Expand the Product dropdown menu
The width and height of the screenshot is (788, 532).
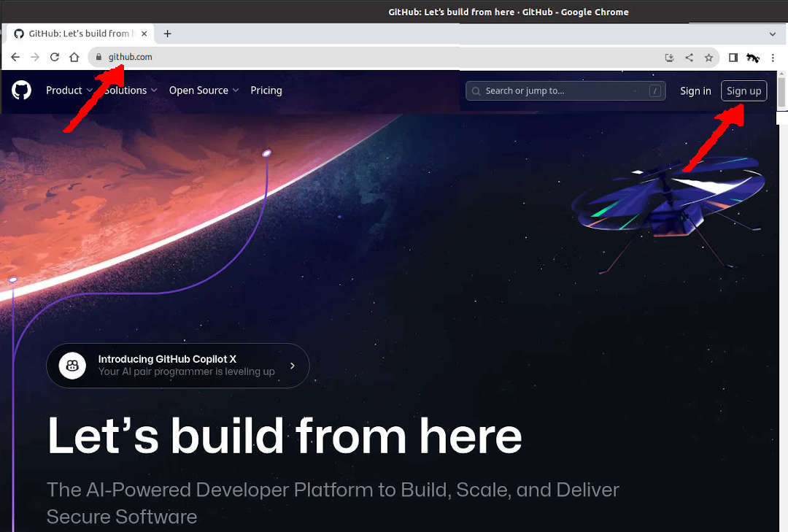point(69,90)
